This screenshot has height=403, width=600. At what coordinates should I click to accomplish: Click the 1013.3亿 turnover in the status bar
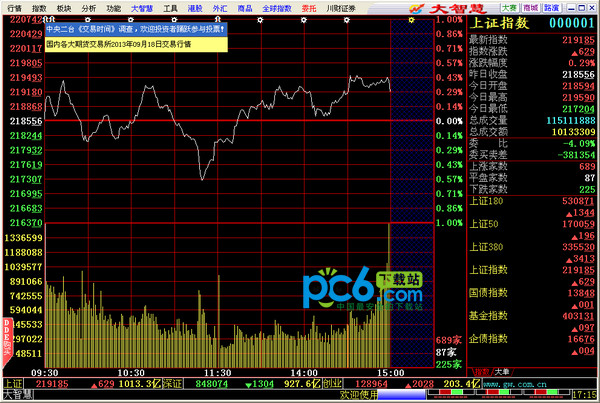(139, 384)
